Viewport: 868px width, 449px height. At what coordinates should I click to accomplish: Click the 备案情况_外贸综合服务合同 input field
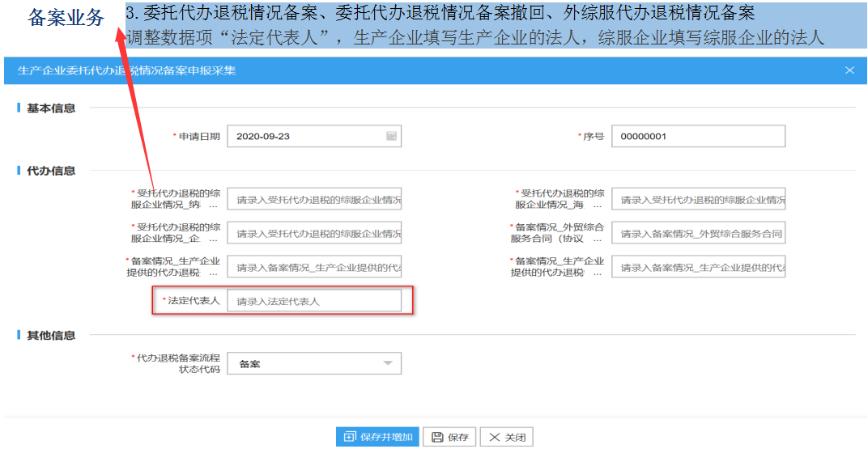697,234
